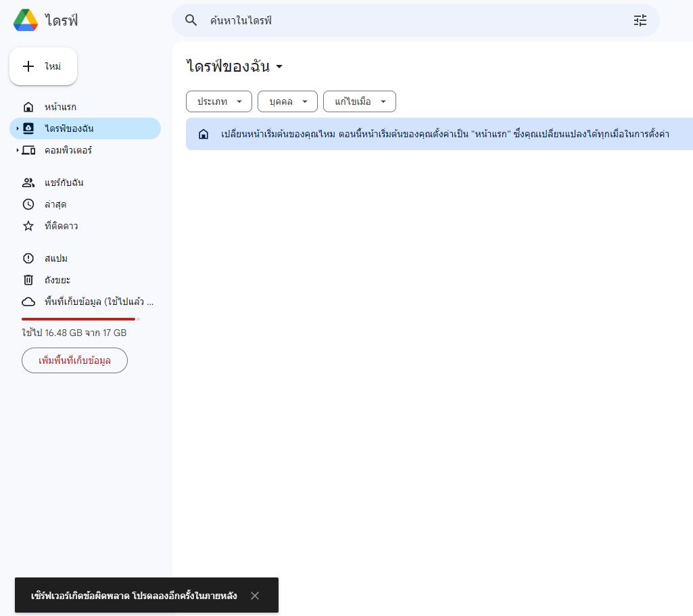Click the start page banner message
The height and width of the screenshot is (616, 693).
[x=445, y=134]
